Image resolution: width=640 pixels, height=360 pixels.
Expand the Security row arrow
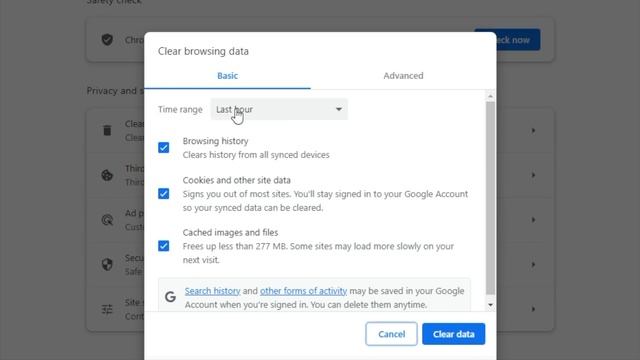(x=533, y=264)
